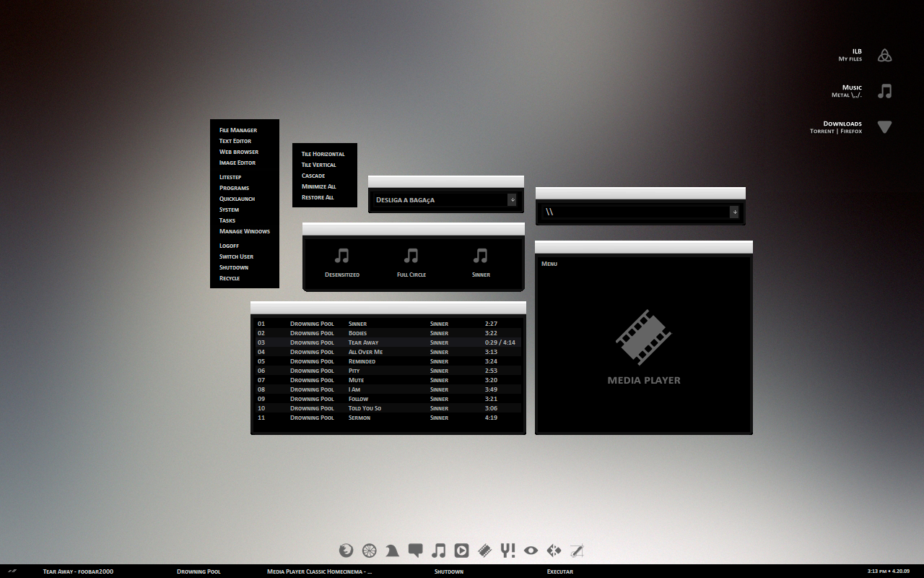Viewport: 924px width, 578px height.
Task: Select Tile Horizontal in the submenu
Action: coord(323,154)
